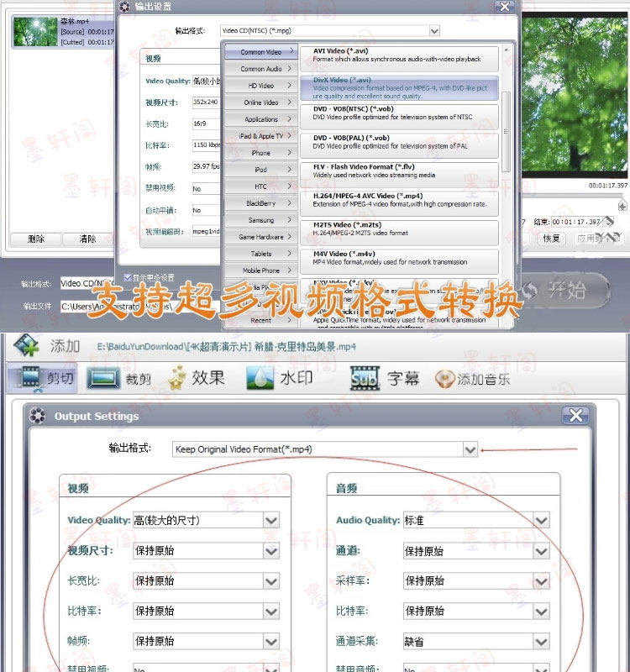
Task: Switch to the 字幕 subtitle tab
Action: click(385, 379)
